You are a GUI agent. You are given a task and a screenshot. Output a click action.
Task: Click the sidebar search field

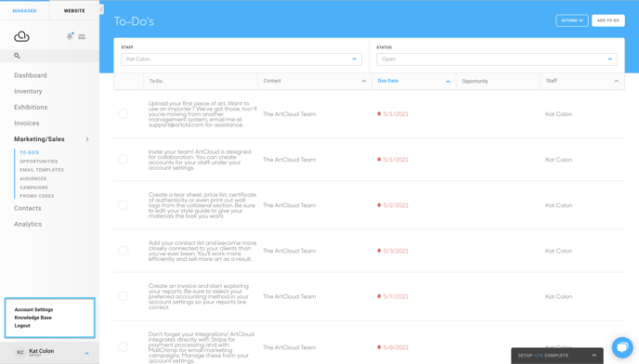point(49,56)
